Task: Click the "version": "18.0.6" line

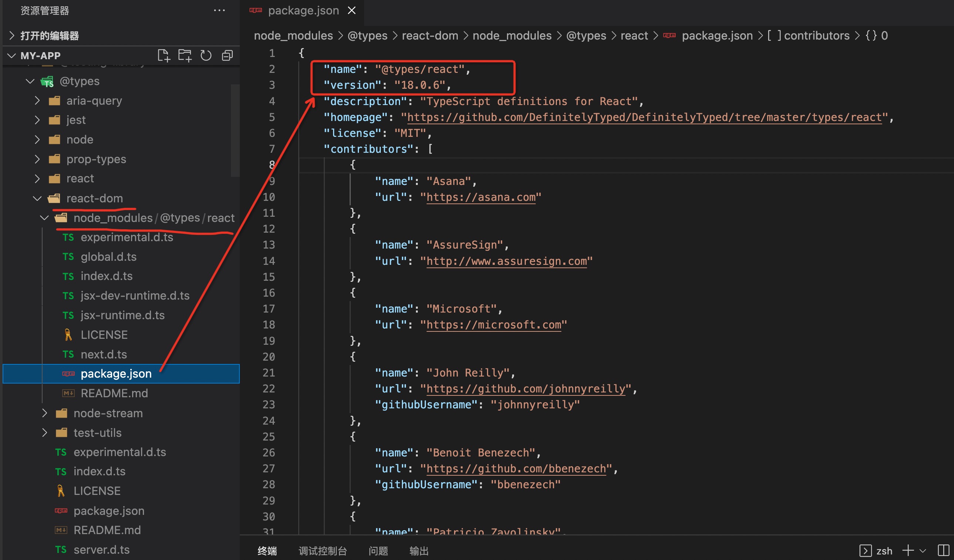Action: pos(387,85)
